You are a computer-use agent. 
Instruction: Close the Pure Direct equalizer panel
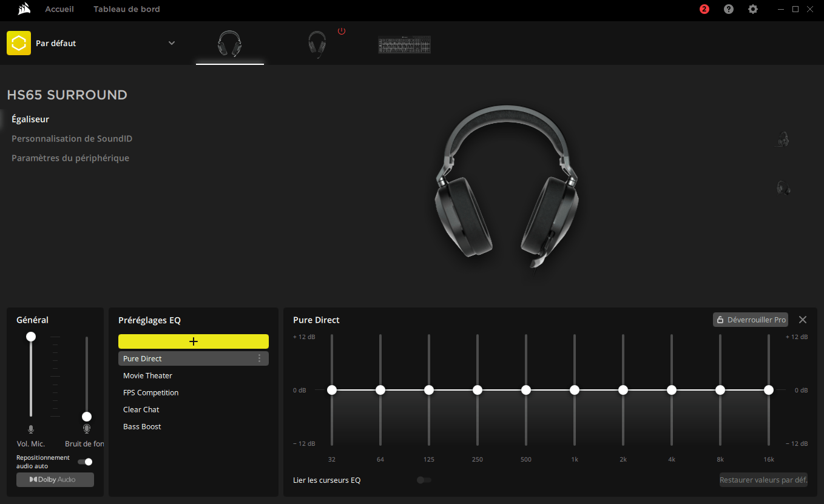[x=803, y=320]
